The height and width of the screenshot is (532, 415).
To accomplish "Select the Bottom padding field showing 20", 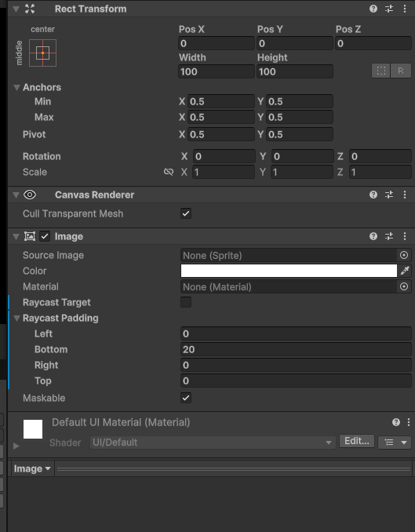I will pyautogui.click(x=296, y=349).
